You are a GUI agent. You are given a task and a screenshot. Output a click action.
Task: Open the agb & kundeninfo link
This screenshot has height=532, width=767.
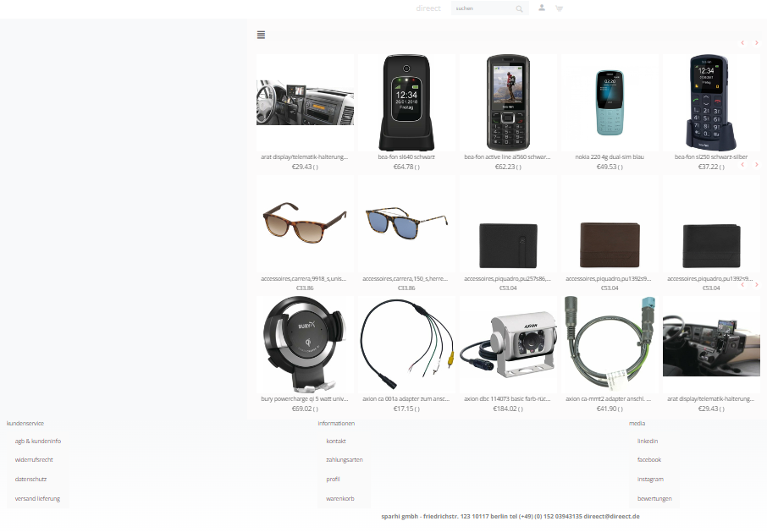[x=38, y=442]
